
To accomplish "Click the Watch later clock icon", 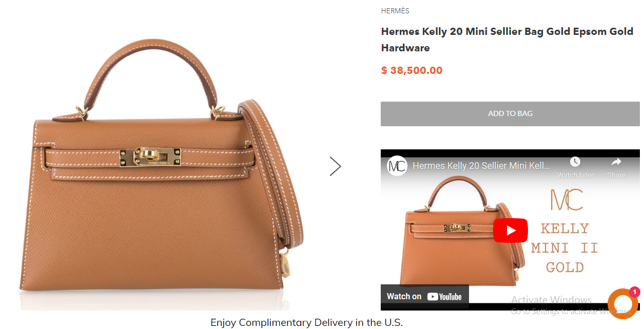I will click(575, 162).
